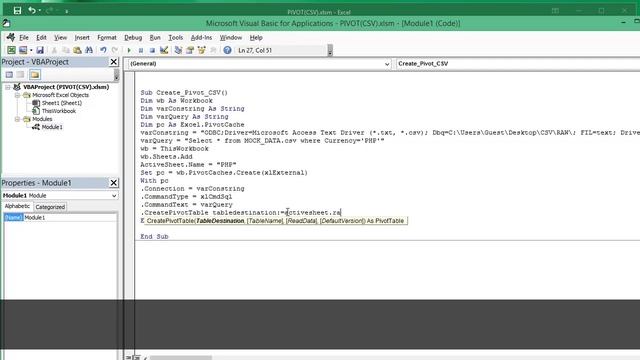Click the Excel title bar Save icon
The height and width of the screenshot is (360, 640).
pos(17,11)
